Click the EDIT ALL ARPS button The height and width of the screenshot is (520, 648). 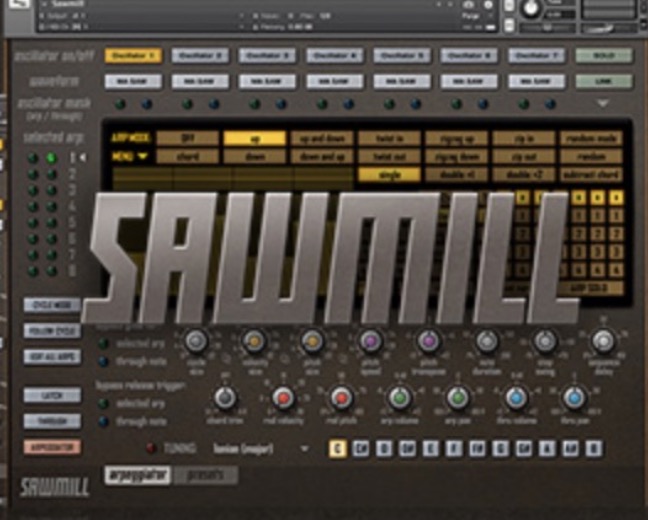click(52, 357)
